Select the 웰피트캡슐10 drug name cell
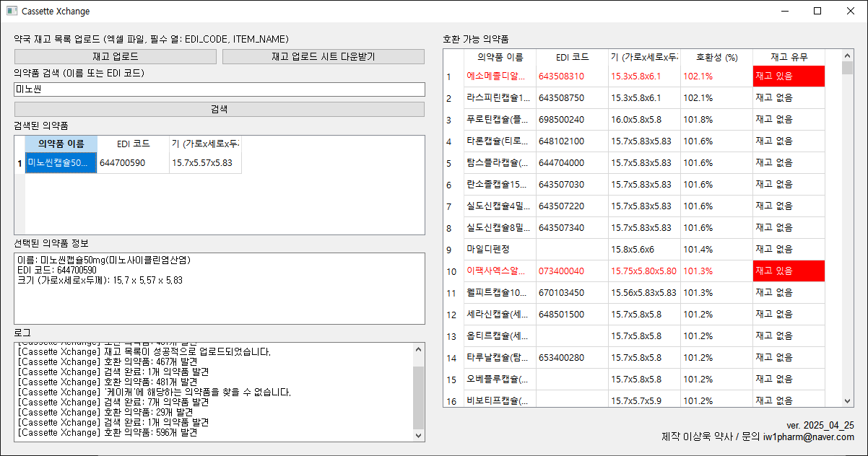The image size is (868, 456). 500,293
